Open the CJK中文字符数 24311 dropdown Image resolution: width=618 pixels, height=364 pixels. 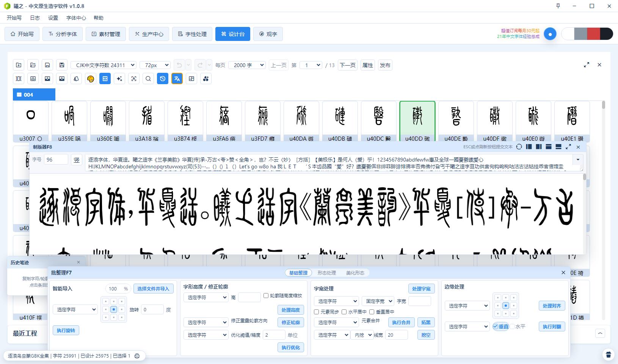(x=104, y=65)
